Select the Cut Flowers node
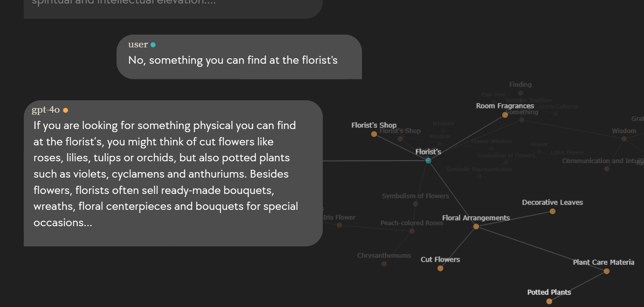The width and height of the screenshot is (644, 307). click(440, 268)
